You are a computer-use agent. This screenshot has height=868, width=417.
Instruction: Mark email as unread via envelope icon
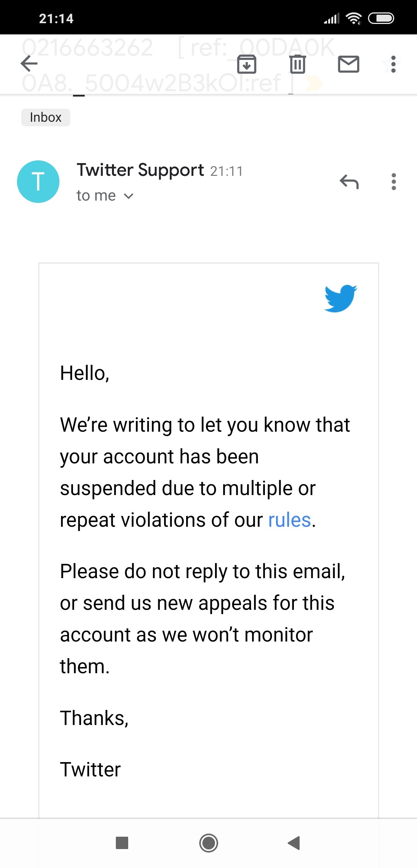click(x=349, y=64)
